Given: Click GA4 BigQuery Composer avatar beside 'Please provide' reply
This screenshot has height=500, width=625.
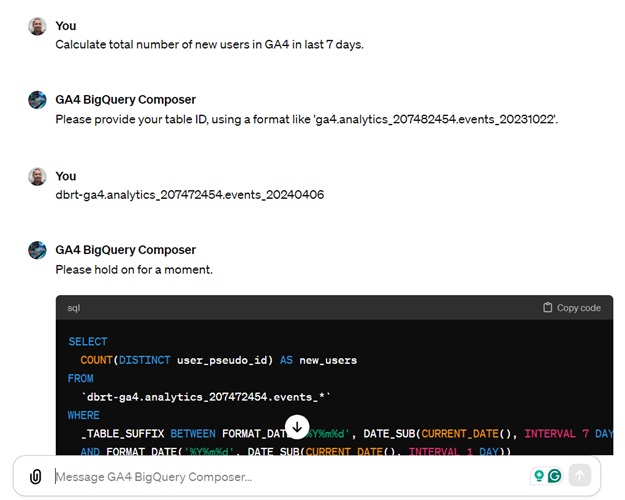Looking at the screenshot, I should tap(37, 100).
